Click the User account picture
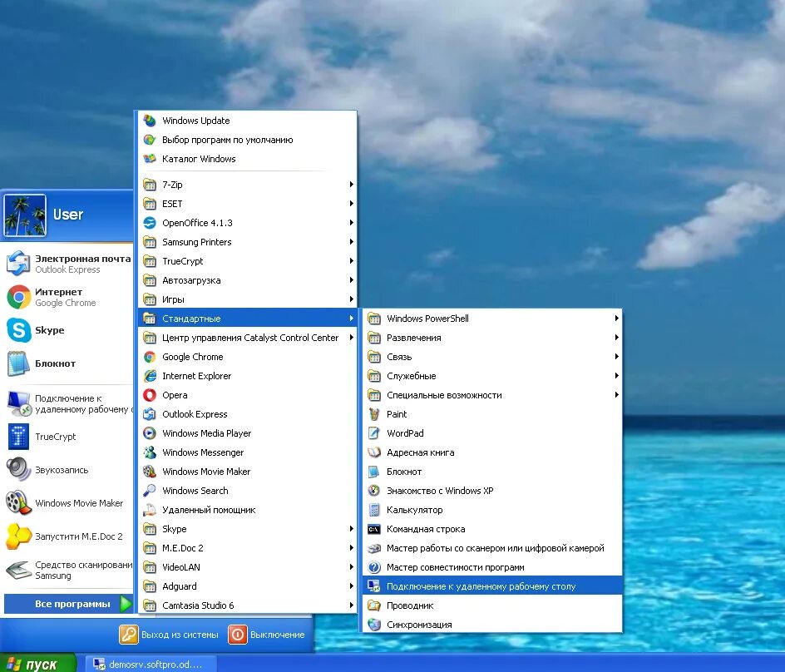 [25, 215]
